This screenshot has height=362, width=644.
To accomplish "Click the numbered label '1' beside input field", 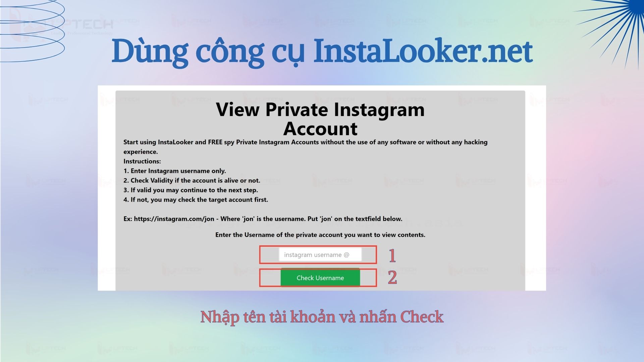I will tap(391, 255).
